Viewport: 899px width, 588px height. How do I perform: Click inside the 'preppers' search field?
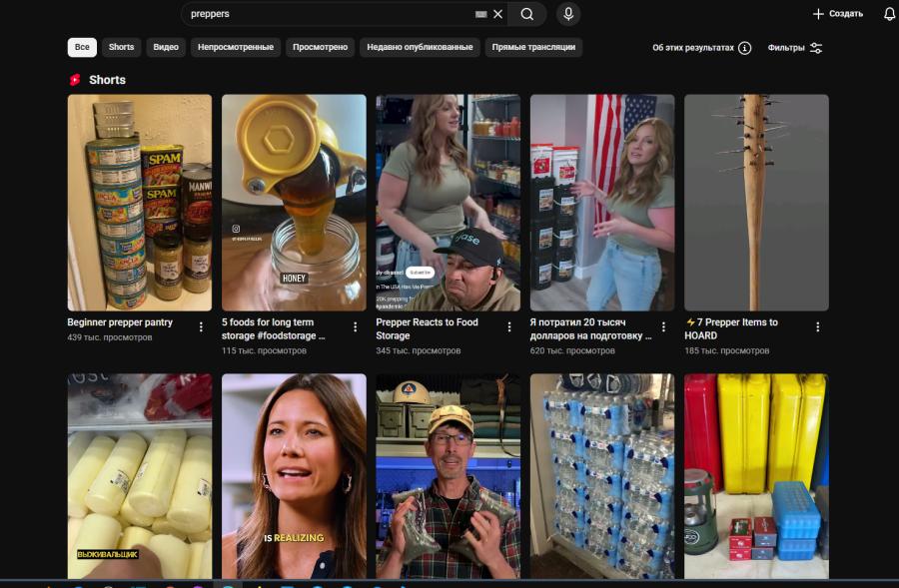(320, 14)
